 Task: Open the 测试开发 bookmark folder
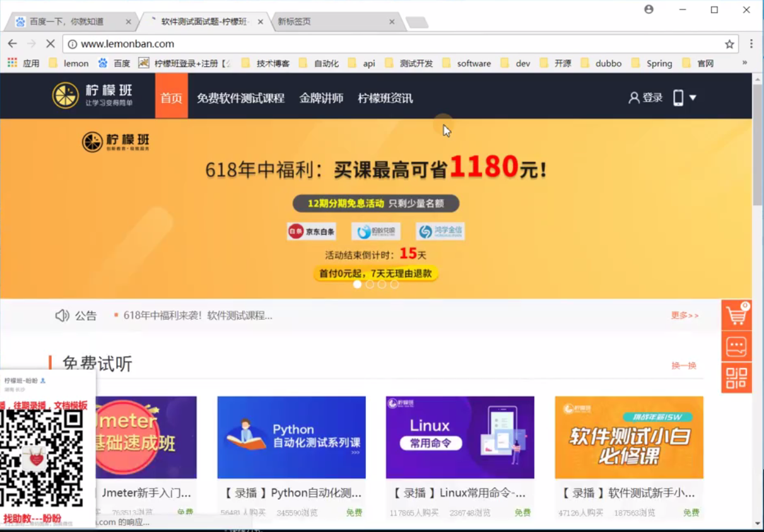coord(409,63)
